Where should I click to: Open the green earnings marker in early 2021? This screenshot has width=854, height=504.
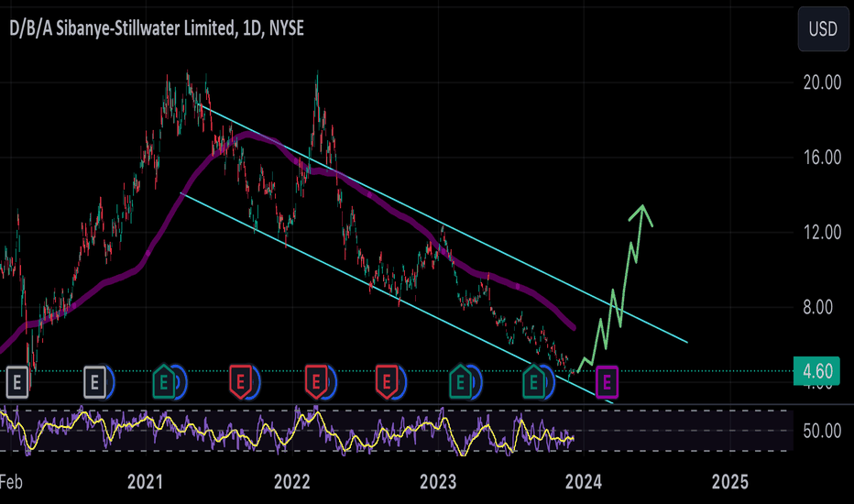coord(164,382)
